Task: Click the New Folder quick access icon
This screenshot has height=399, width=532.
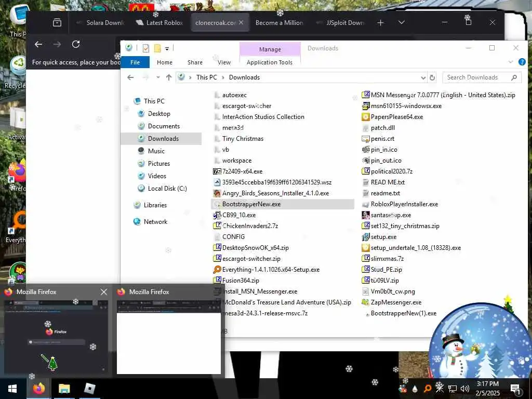Action: click(157, 48)
